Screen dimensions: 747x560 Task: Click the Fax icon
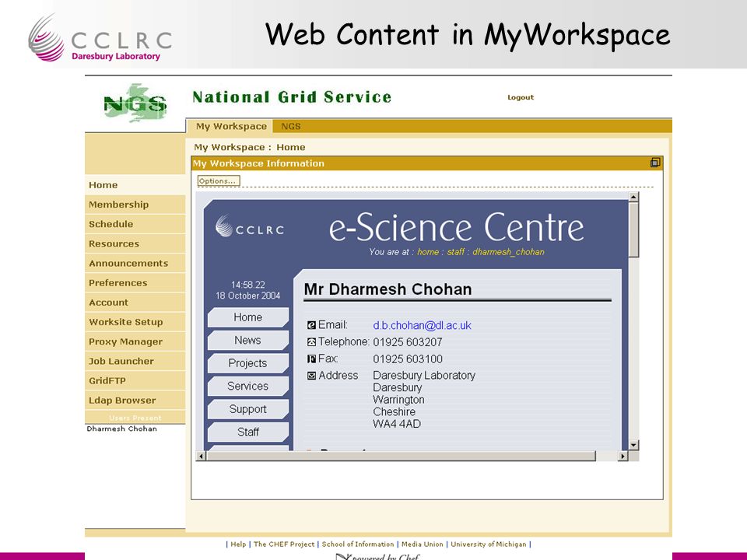click(311, 359)
